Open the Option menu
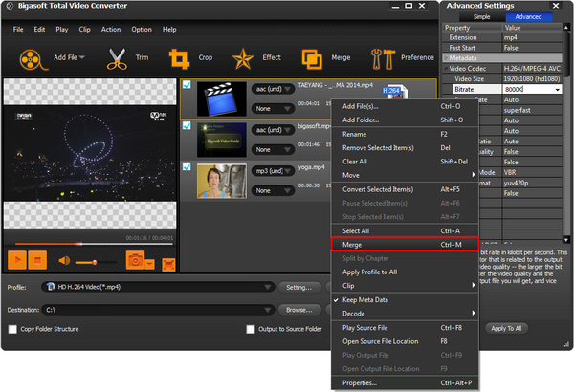Viewport: 574px width, 392px height. coord(142,30)
